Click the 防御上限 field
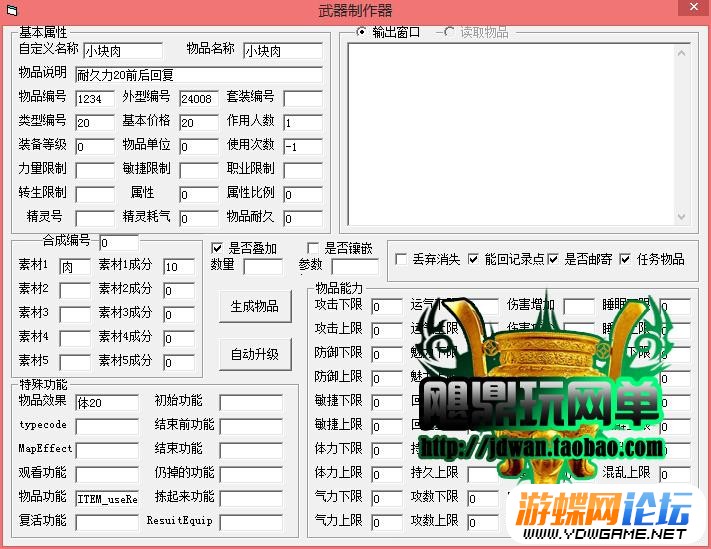This screenshot has width=711, height=549. click(387, 379)
